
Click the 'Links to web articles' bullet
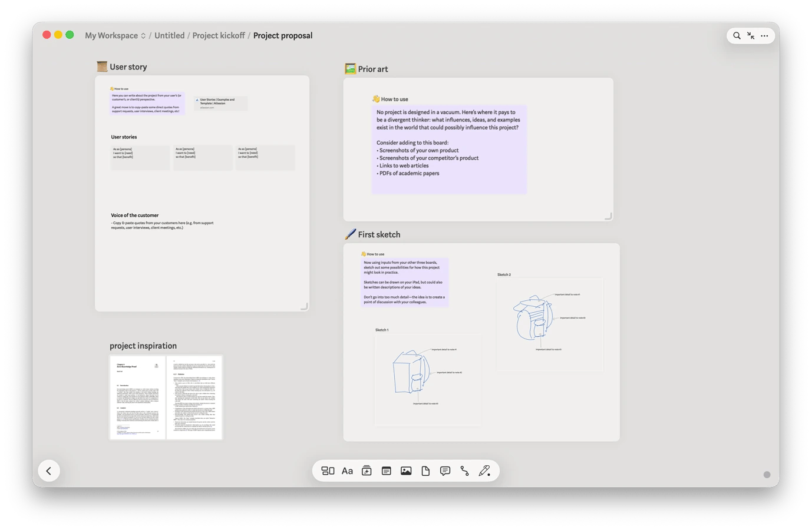[x=402, y=166]
